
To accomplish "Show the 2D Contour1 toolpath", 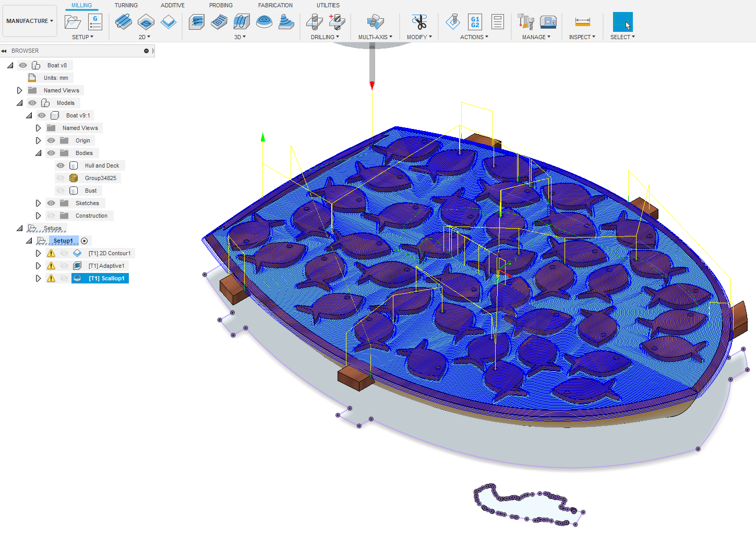I will tap(64, 253).
